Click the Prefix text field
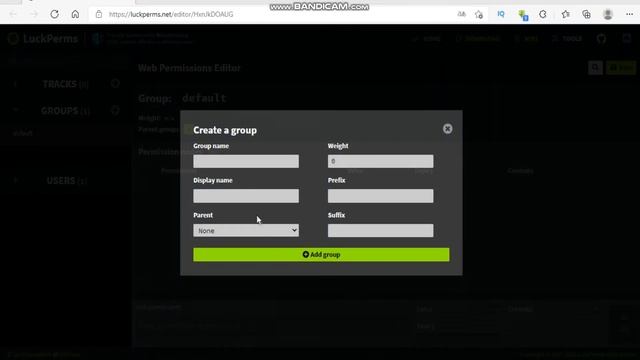The width and height of the screenshot is (640, 360). click(x=380, y=196)
